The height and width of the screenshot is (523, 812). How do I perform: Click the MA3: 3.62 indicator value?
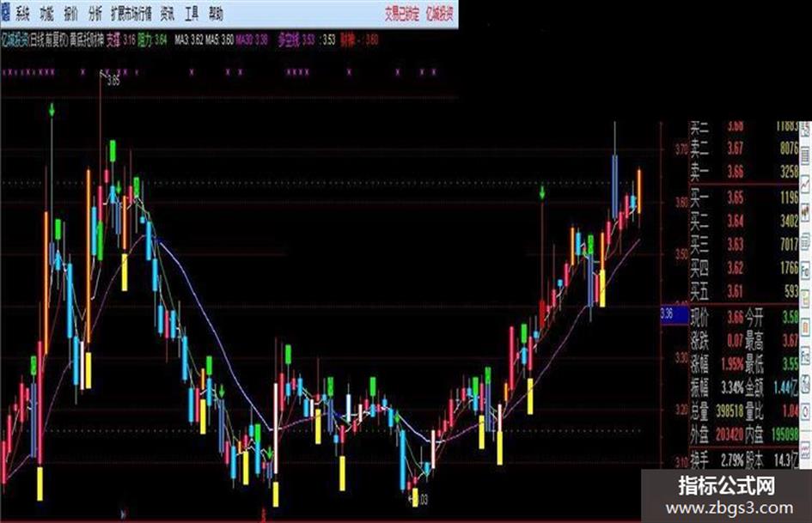[188, 40]
